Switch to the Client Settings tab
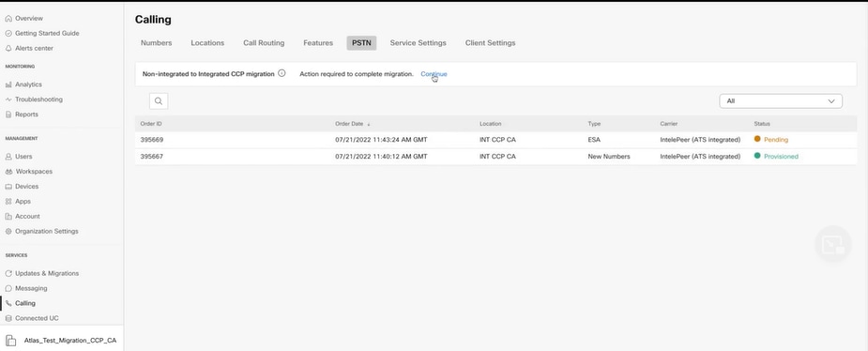Viewport: 868px width, 351px height. point(490,42)
